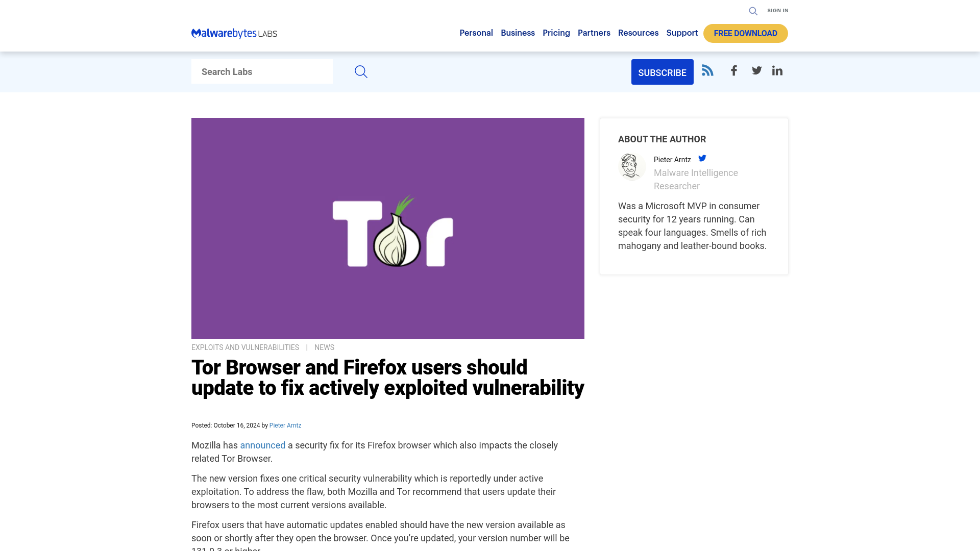Click the SUBSCRIBE button
980x551 pixels.
pos(662,72)
